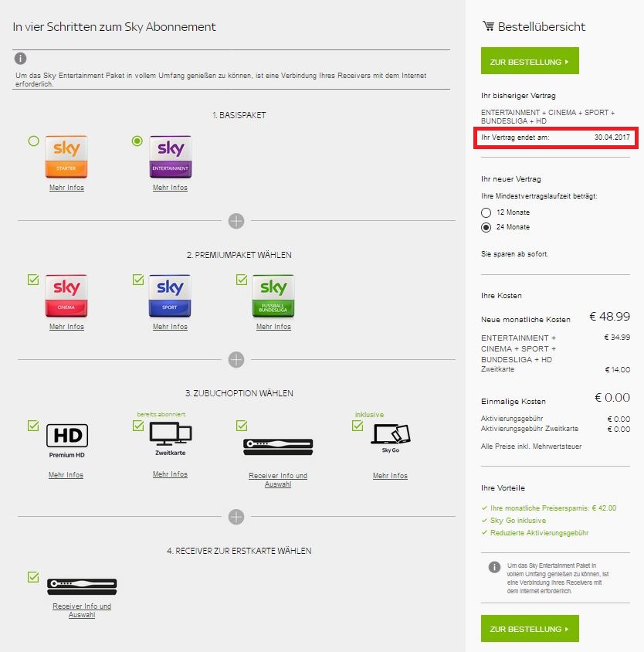644x652 pixels.
Task: Click the receiver icon under Receiver zur Erstkarte
Action: [x=82, y=586]
